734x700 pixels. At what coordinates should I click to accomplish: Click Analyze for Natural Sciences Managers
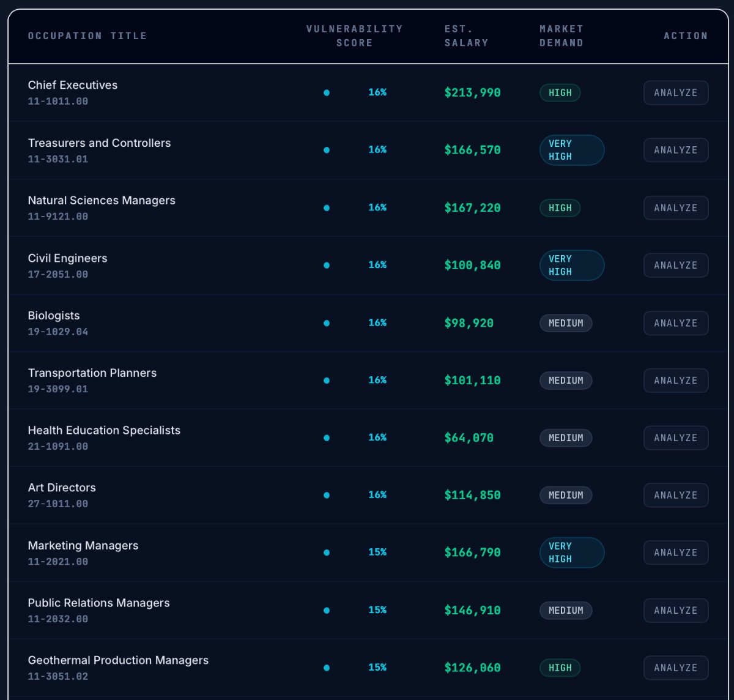click(676, 208)
